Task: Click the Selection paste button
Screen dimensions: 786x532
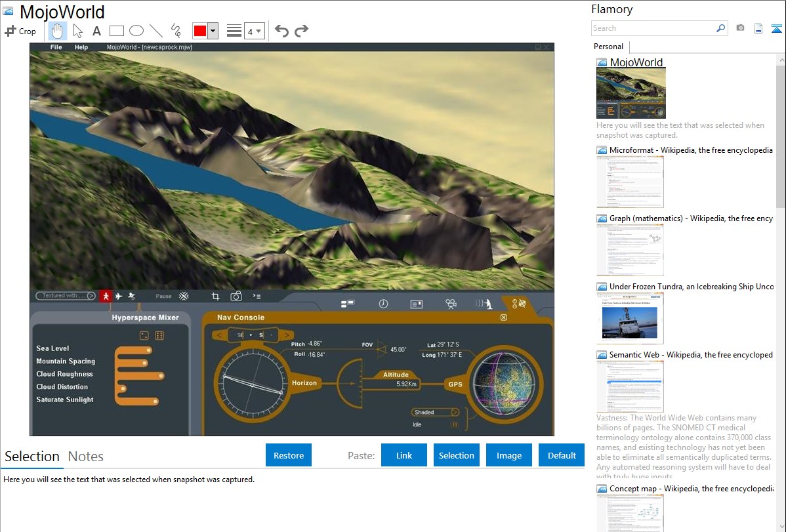Action: pos(457,455)
